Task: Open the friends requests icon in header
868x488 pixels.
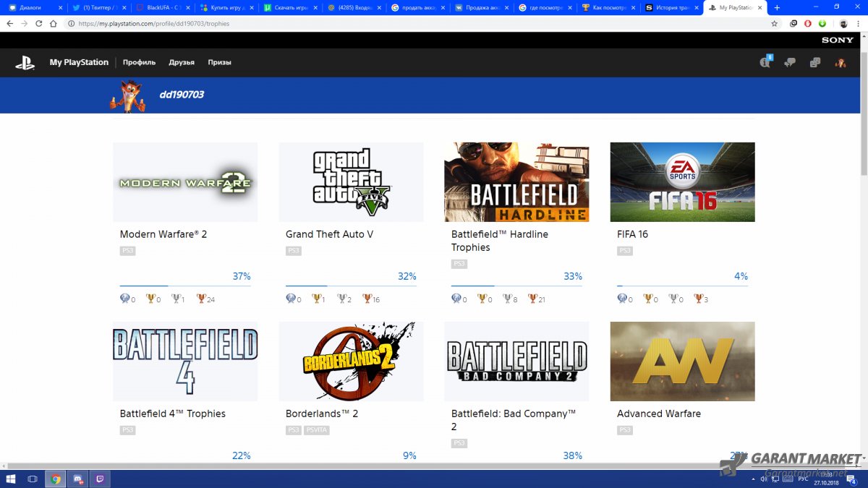Action: tap(790, 62)
